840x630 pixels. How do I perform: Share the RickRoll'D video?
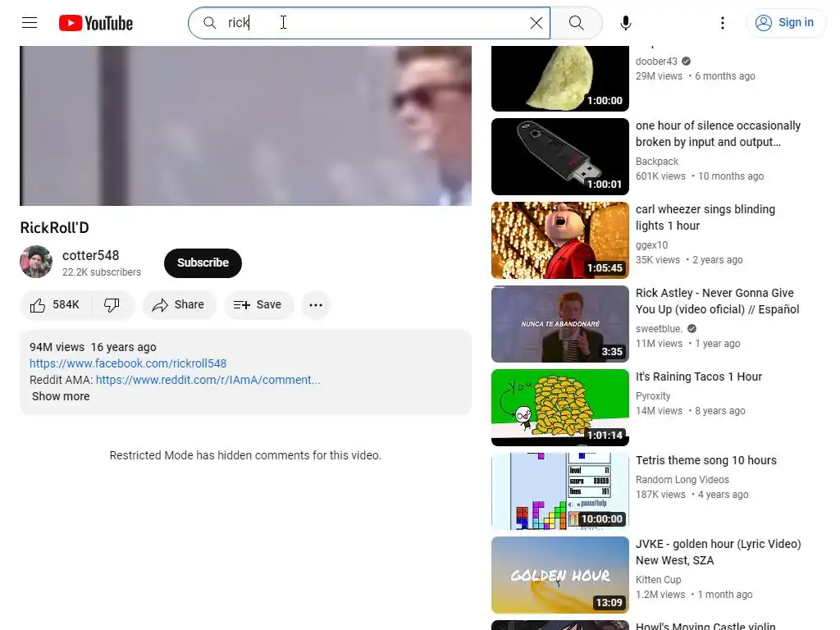pos(178,305)
